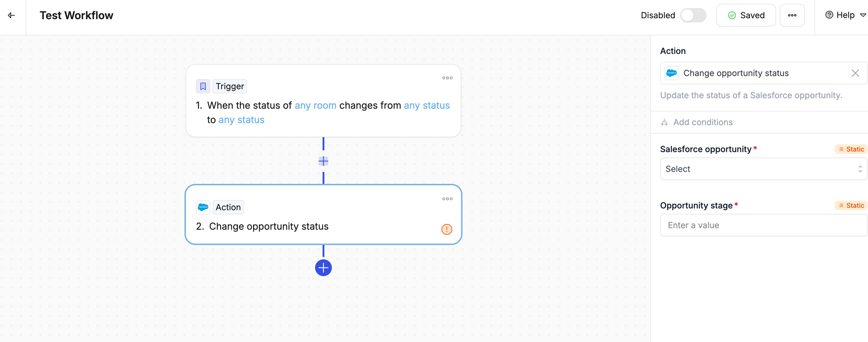
Task: Open the workflow more options menu
Action: tap(792, 15)
